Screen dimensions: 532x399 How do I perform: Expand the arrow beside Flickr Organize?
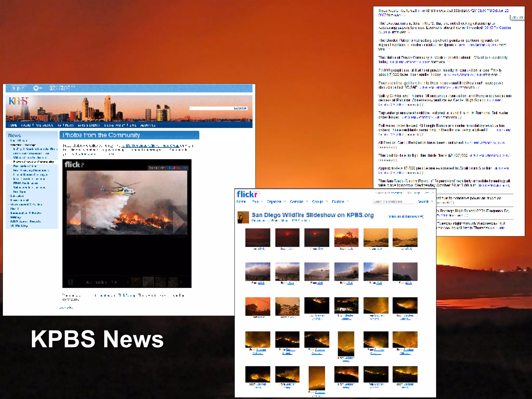pyautogui.click(x=285, y=202)
